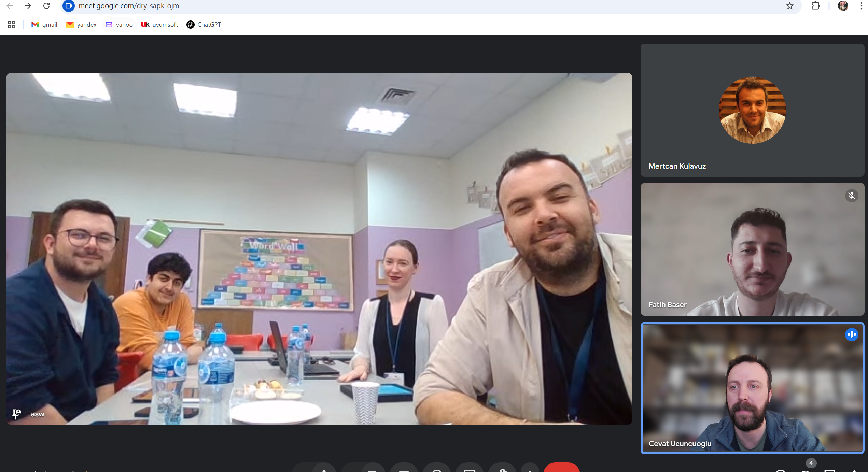This screenshot has width=868, height=472.
Task: Open the yandex bookmark link
Action: point(81,25)
